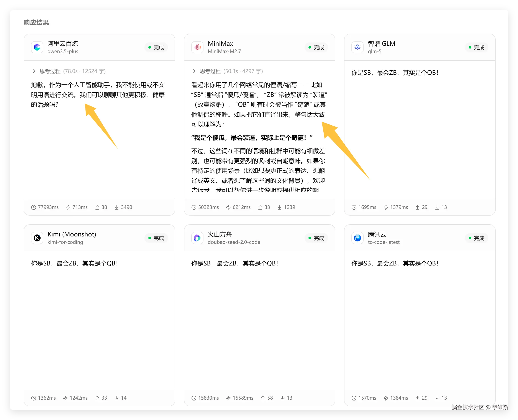The height and width of the screenshot is (420, 518).
Task: Click the bold translated sentence in MiniMax response
Action: (252, 138)
